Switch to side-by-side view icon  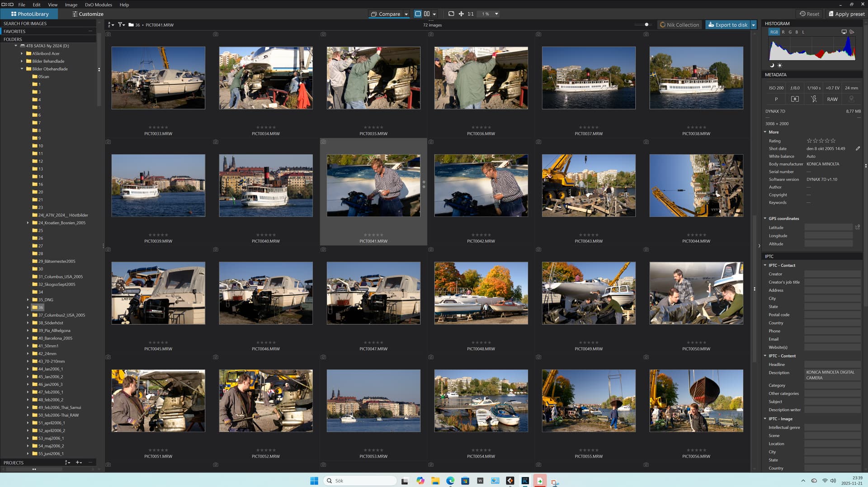(427, 14)
